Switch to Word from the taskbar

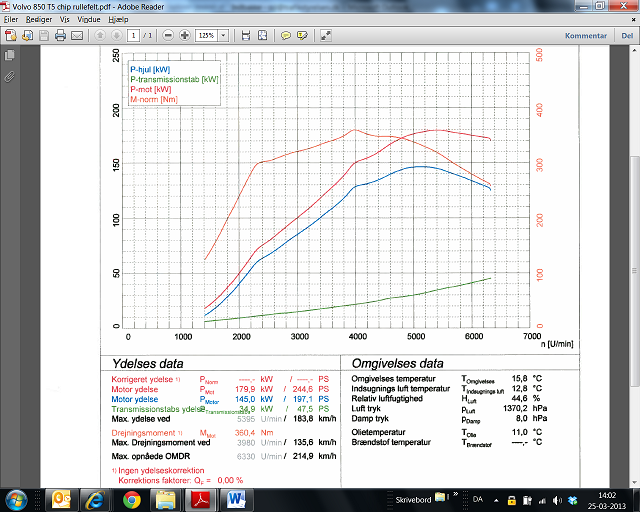click(x=236, y=500)
